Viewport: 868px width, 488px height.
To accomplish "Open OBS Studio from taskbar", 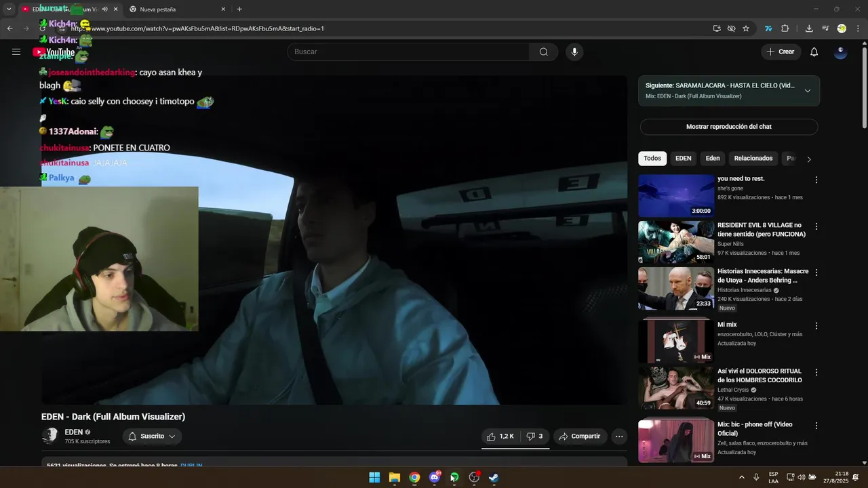I will pyautogui.click(x=475, y=477).
